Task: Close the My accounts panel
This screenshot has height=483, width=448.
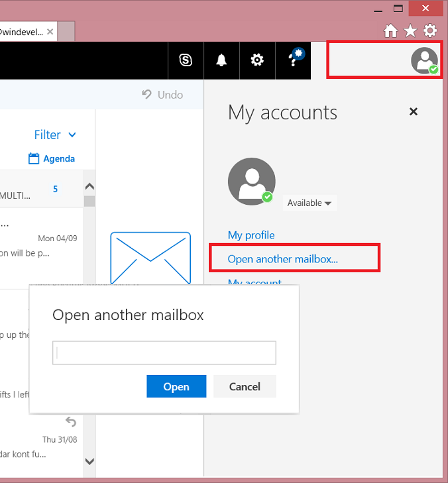Action: tap(413, 111)
